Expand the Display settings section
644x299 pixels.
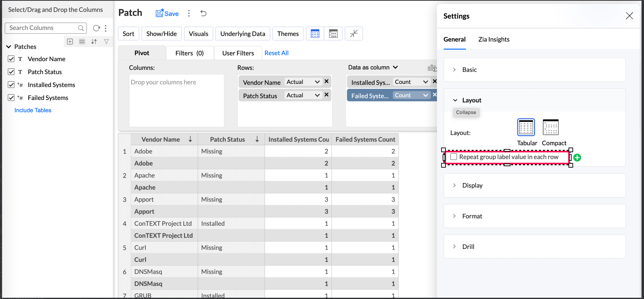472,185
